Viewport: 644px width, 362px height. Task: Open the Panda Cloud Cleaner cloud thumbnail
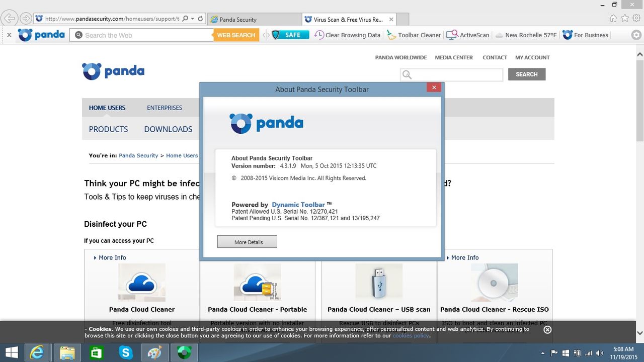point(142,283)
